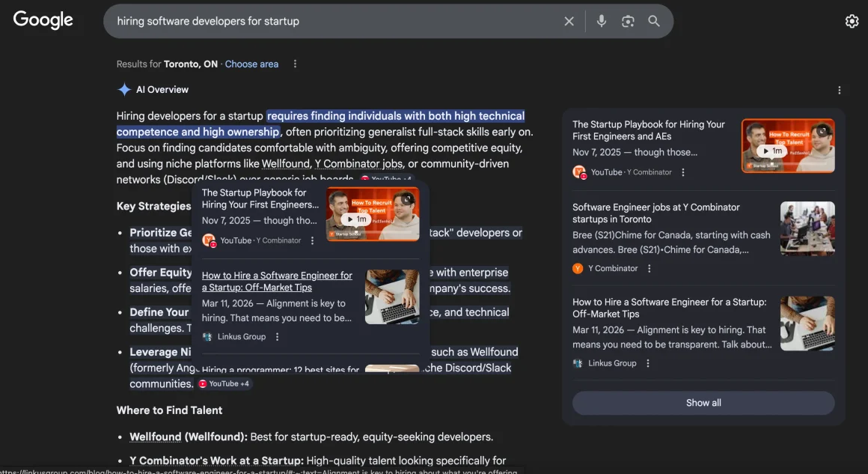This screenshot has height=474, width=868.
Task: Open popup Linkus Group three-dot menu
Action: [278, 337]
